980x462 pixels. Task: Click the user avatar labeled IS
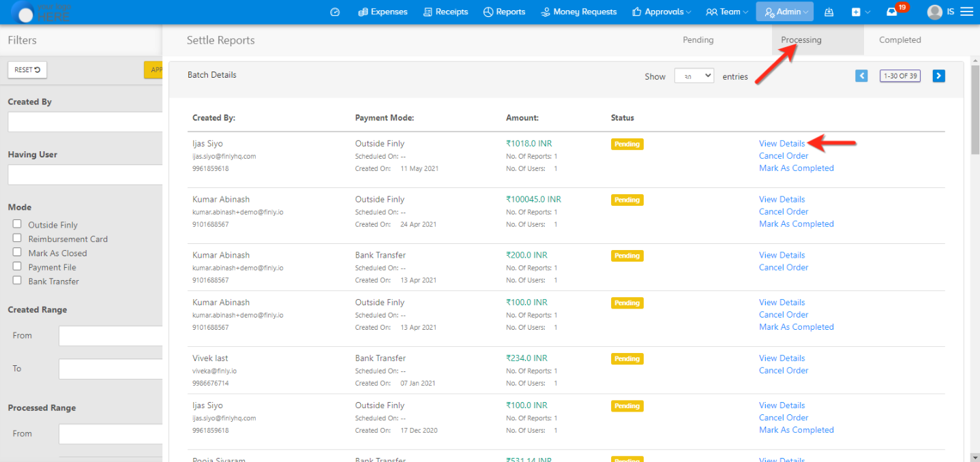[935, 12]
